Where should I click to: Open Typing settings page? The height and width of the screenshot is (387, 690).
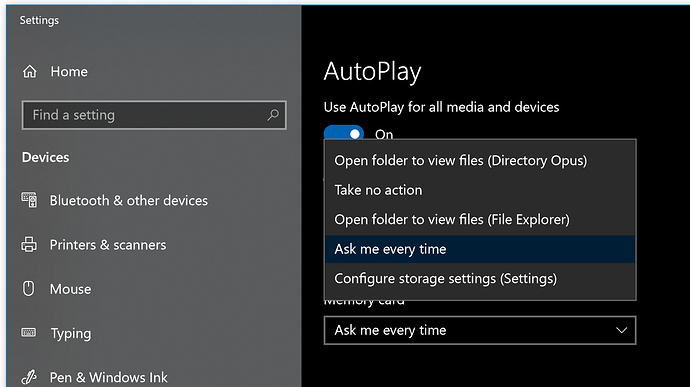71,333
